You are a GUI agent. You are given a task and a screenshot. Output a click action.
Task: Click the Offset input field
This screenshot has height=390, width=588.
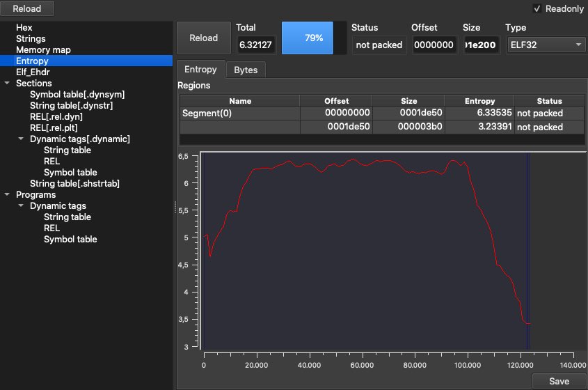coord(434,45)
